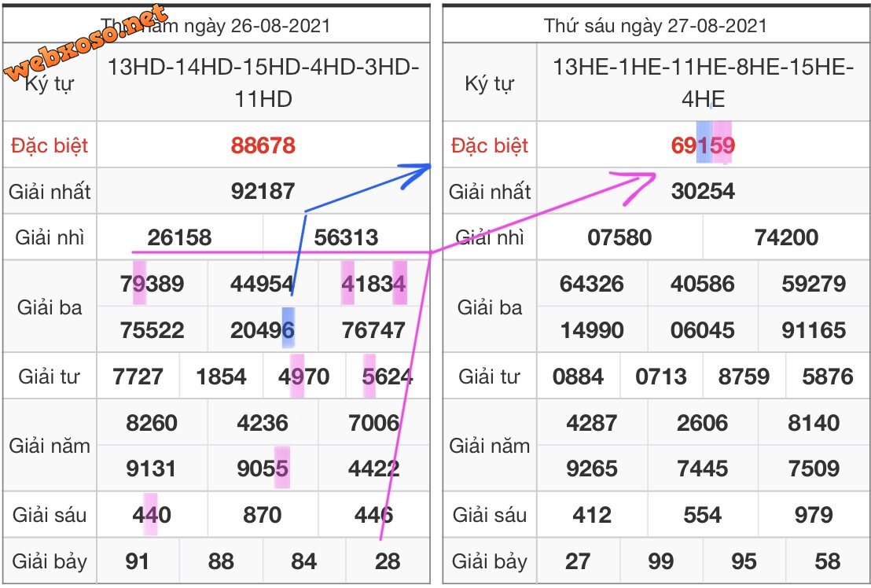Click third prize number 75522
The width and height of the screenshot is (871, 588).
pyautogui.click(x=153, y=330)
